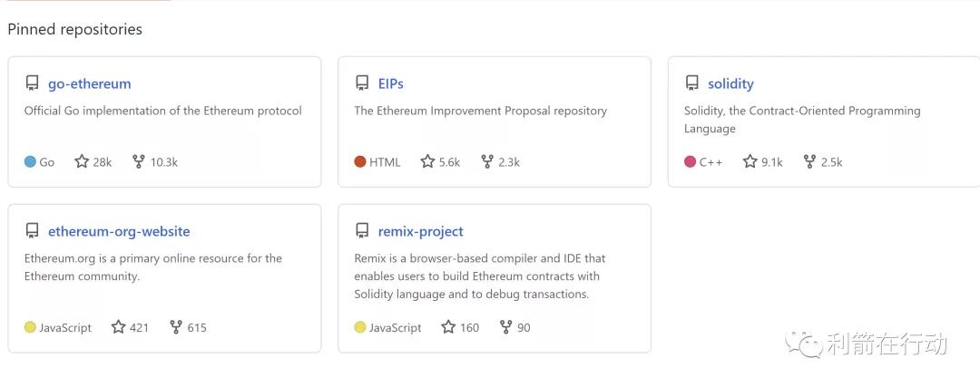
Task: Click the go-ethereum repository book icon
Action: coord(32,83)
